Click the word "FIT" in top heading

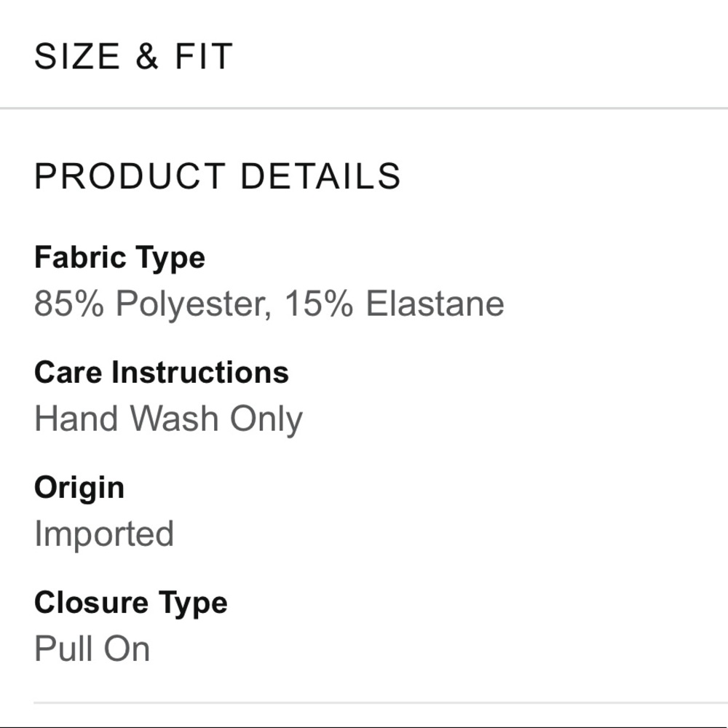[x=203, y=57]
